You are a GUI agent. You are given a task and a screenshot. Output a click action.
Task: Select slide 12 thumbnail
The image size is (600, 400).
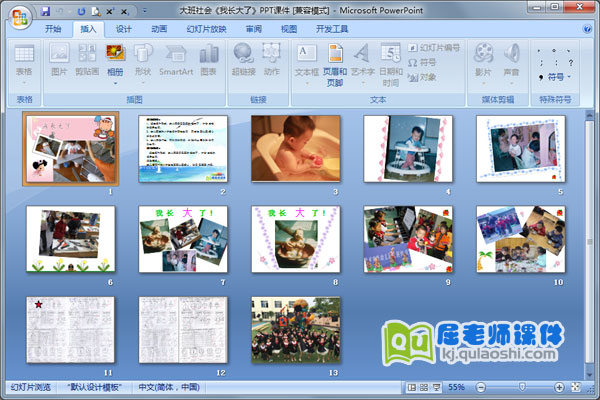coord(183,330)
